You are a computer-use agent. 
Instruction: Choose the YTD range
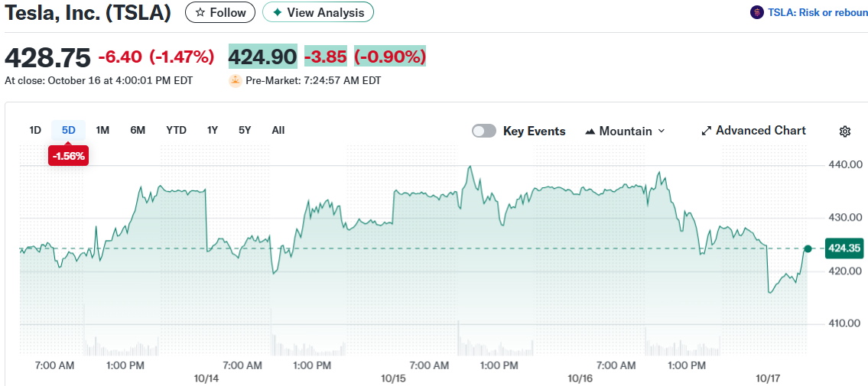[176, 130]
